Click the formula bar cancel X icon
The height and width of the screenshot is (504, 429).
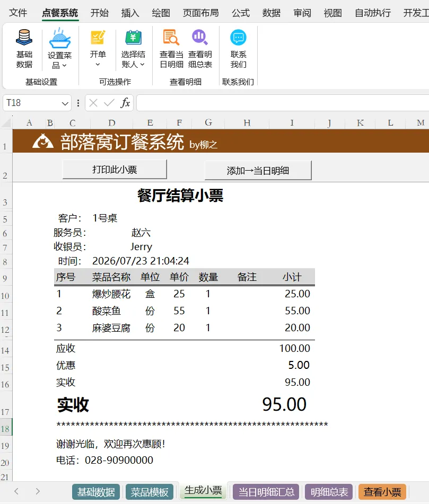(93, 103)
